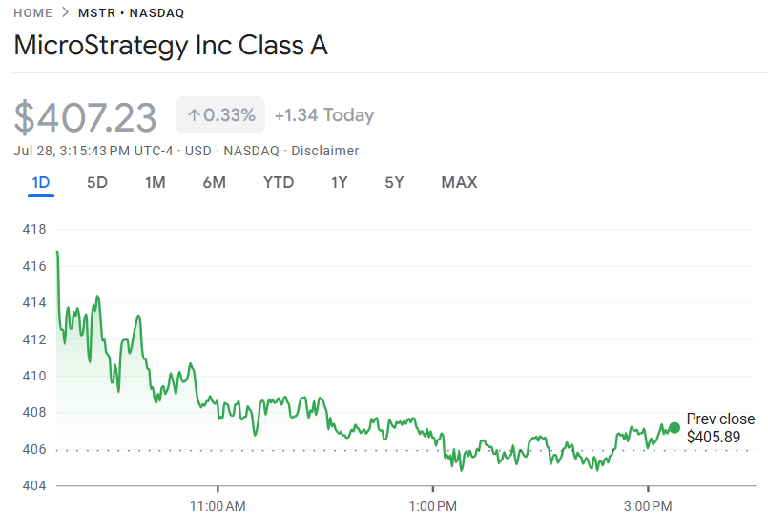Click the MicroStrategy Inc Class A title
Image resolution: width=768 pixels, height=532 pixels.
click(x=171, y=45)
